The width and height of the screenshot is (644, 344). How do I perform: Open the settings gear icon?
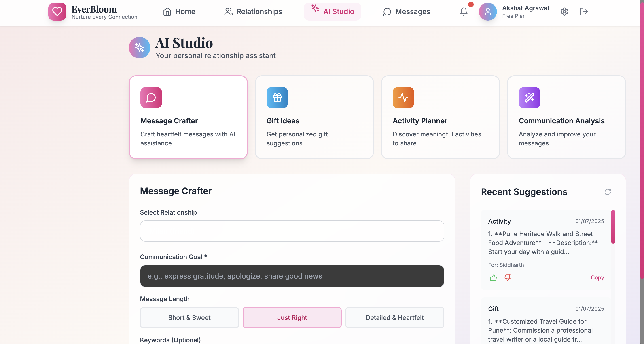click(x=564, y=11)
